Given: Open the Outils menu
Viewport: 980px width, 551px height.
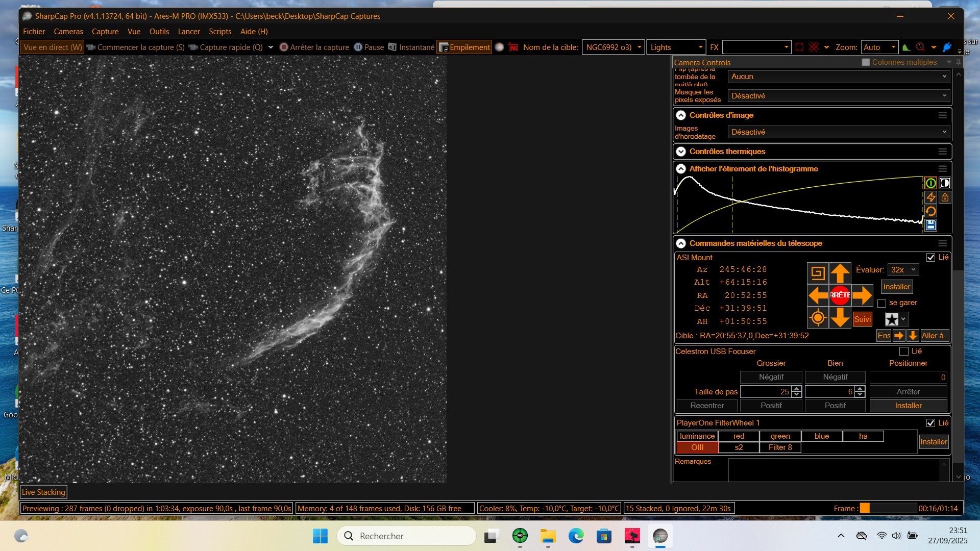Looking at the screenshot, I should [159, 32].
